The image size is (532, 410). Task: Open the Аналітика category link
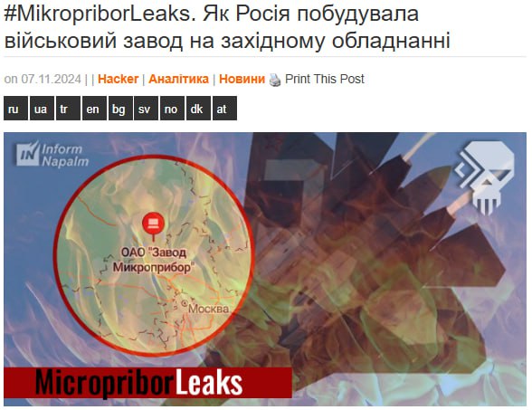pyautogui.click(x=179, y=79)
